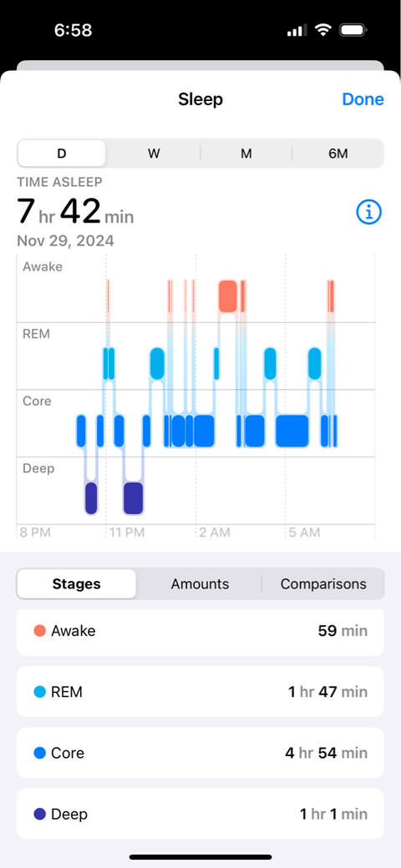Screen dimensions: 401x868
Task: Open the Amounts tab
Action: [200, 583]
